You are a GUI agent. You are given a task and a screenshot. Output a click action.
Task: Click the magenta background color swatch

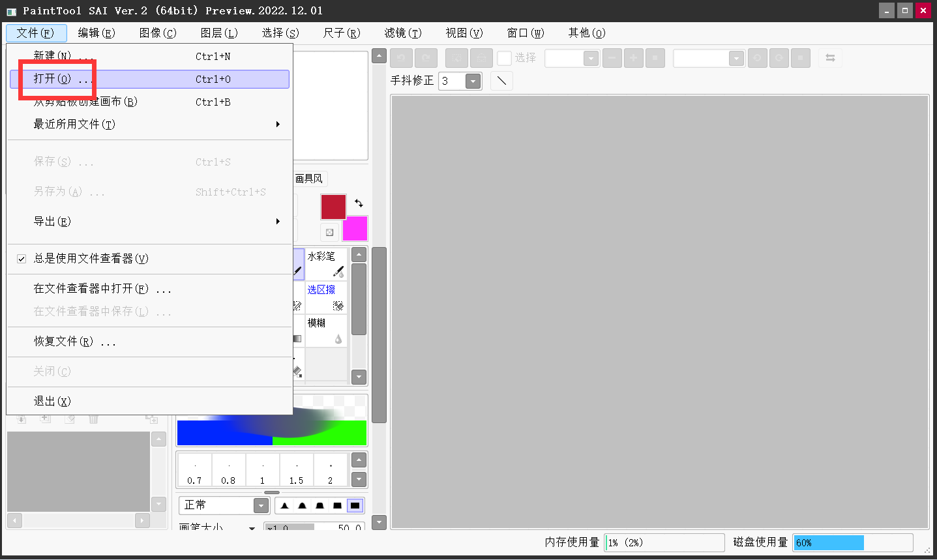pyautogui.click(x=355, y=229)
